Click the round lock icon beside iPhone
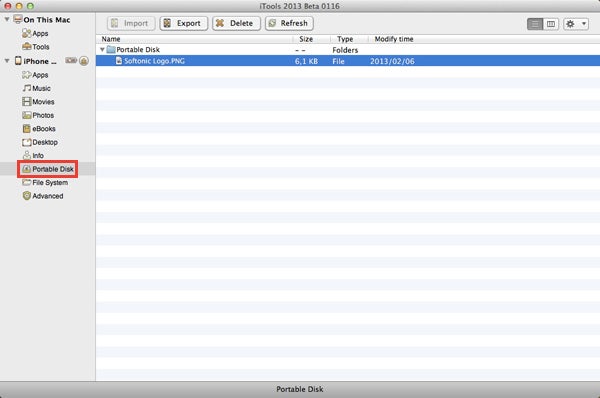Image resolution: width=600 pixels, height=398 pixels. tap(84, 60)
